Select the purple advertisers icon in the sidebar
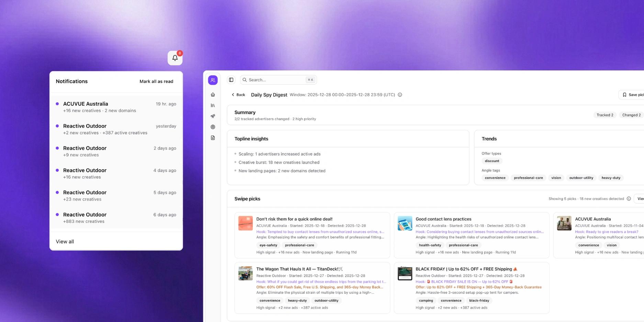The image size is (644, 322). coord(213,80)
